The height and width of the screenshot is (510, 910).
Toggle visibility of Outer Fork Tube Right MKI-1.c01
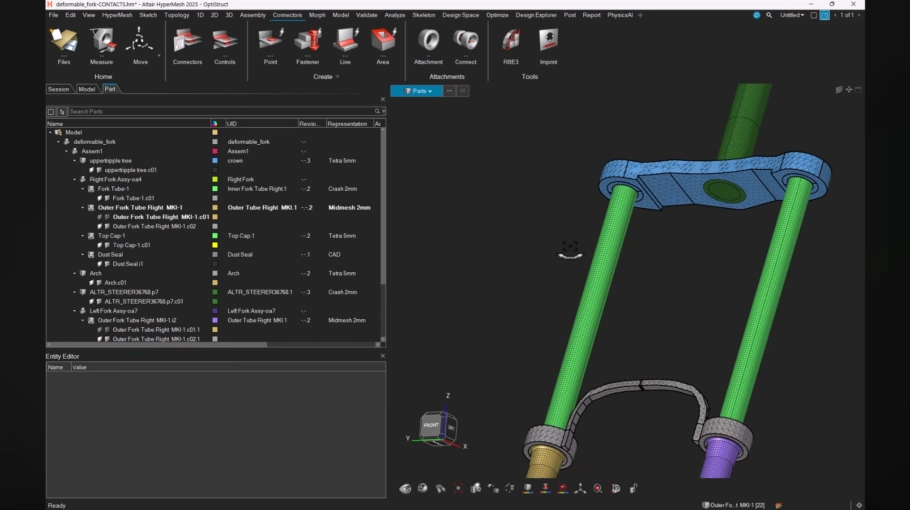click(100, 217)
